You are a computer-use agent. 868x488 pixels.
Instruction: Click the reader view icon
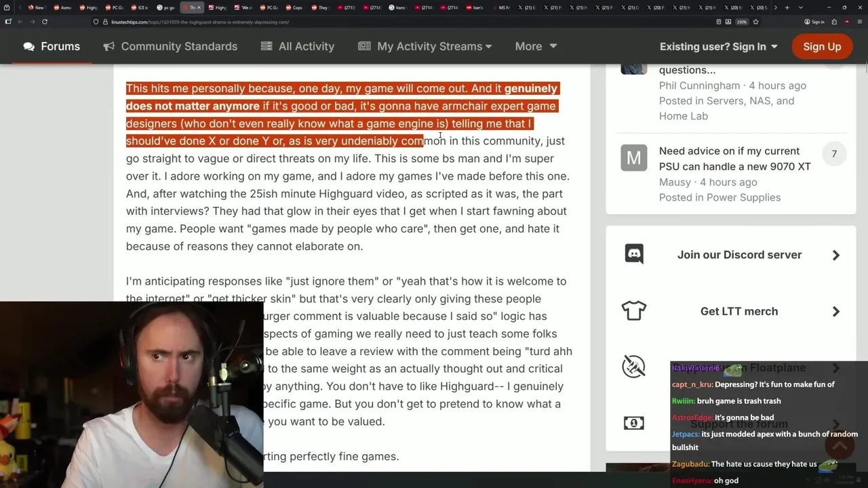click(x=718, y=22)
